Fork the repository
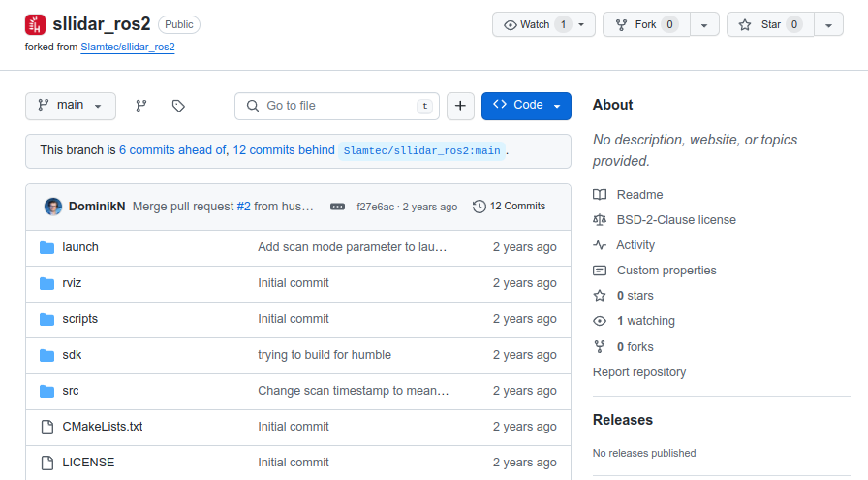Screen dimensions: 868x480 pyautogui.click(x=646, y=24)
